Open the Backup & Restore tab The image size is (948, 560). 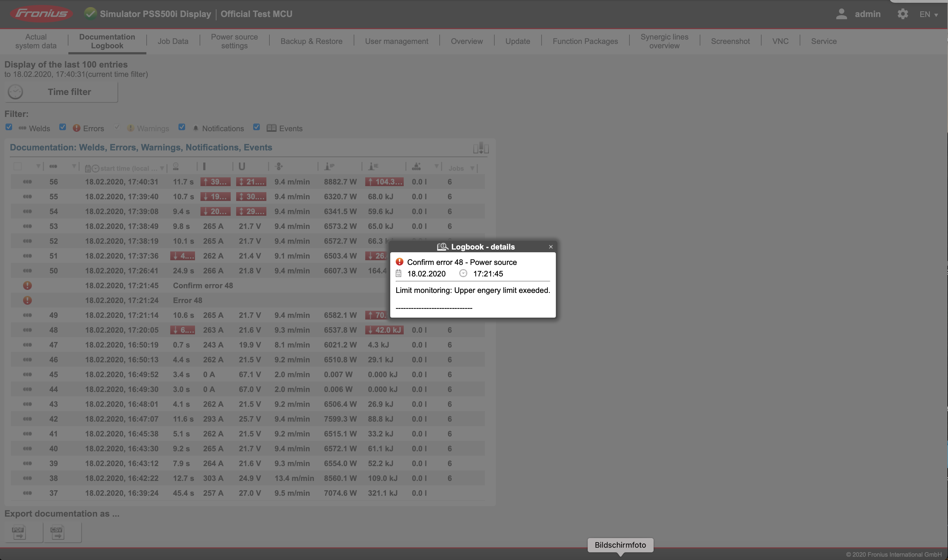coord(311,41)
